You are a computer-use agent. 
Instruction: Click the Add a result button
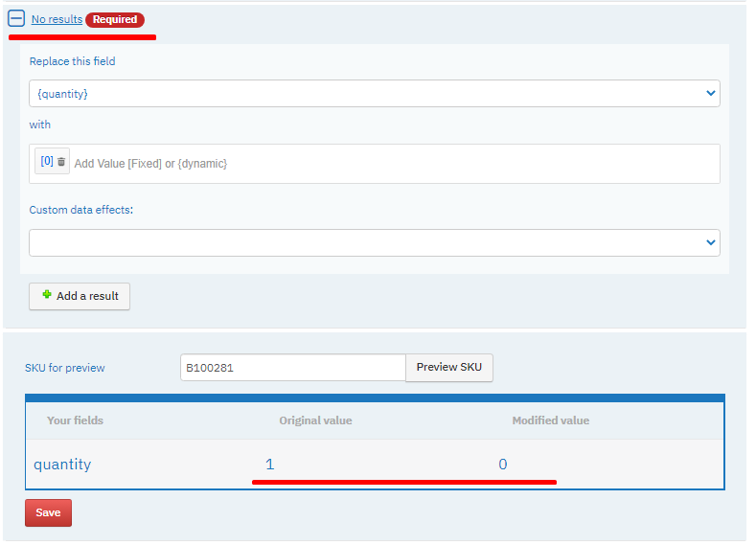80,296
